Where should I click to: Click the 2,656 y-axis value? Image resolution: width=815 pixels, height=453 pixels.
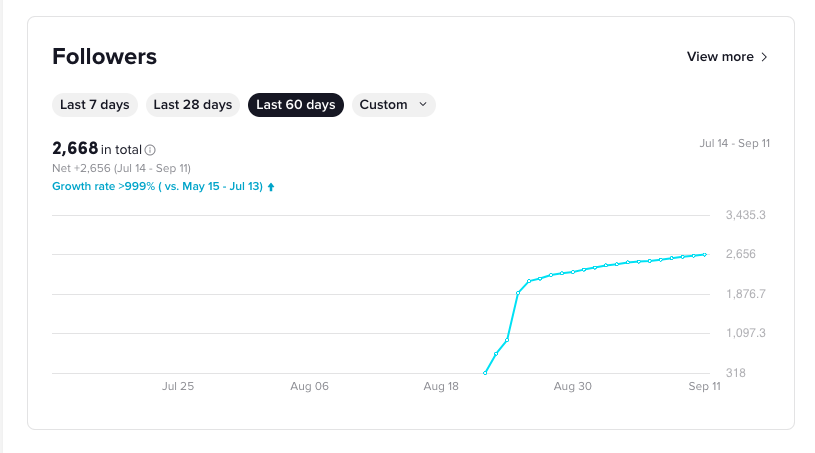point(741,254)
